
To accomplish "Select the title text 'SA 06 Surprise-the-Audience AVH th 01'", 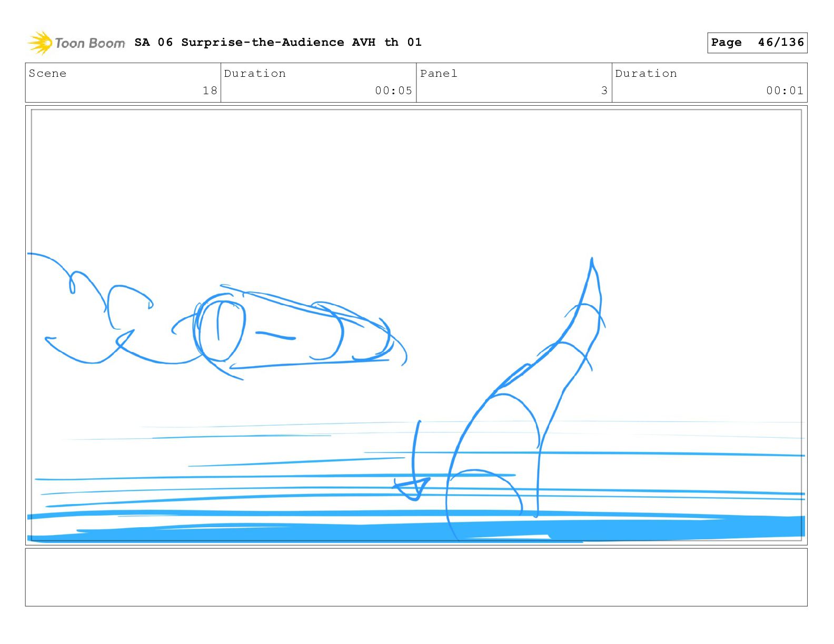I will 278,43.
